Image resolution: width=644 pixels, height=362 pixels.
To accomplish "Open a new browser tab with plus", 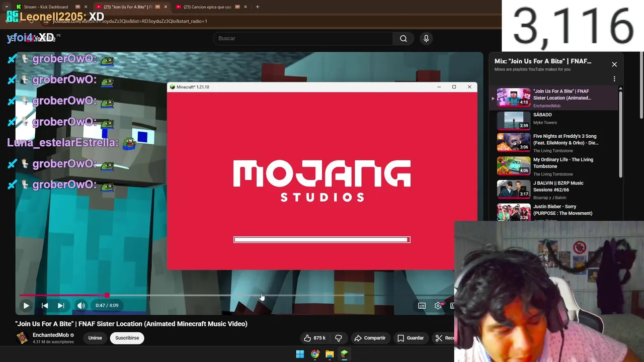I will tap(258, 7).
